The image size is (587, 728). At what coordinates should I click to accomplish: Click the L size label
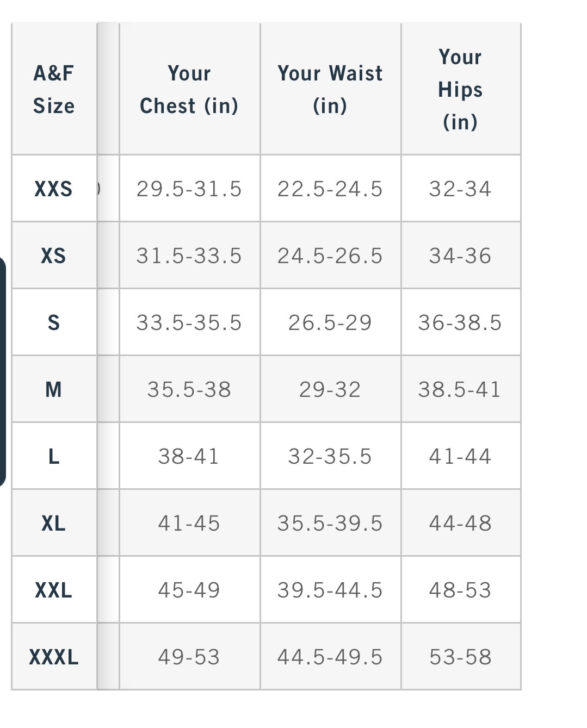pyautogui.click(x=53, y=456)
